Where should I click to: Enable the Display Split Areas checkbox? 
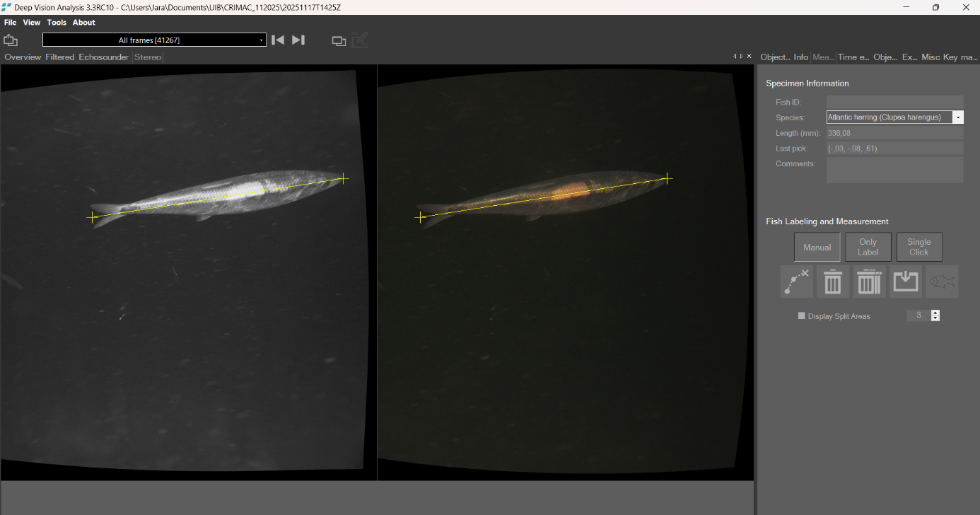coord(802,316)
